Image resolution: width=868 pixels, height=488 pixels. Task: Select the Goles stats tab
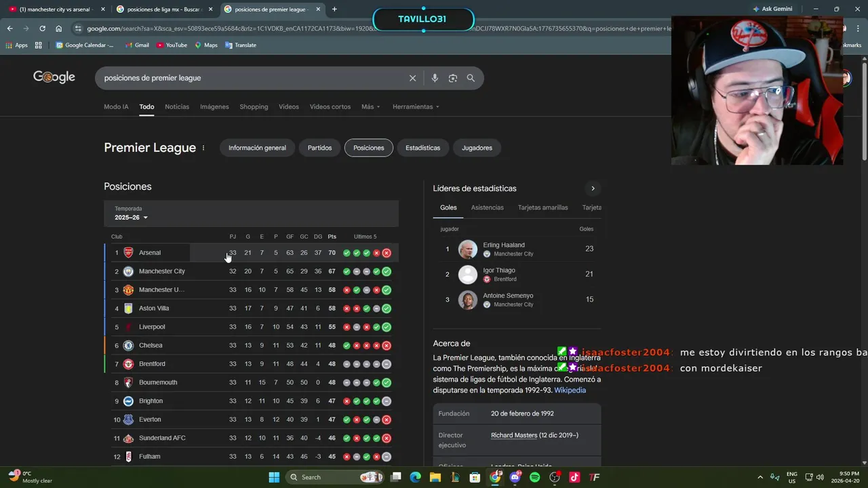tap(448, 207)
